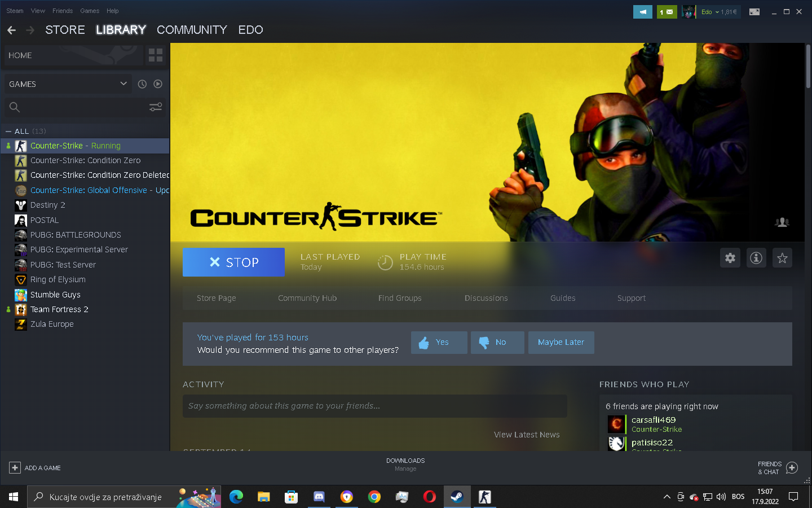Click thumbs-up Yes to recommend game

click(x=439, y=343)
